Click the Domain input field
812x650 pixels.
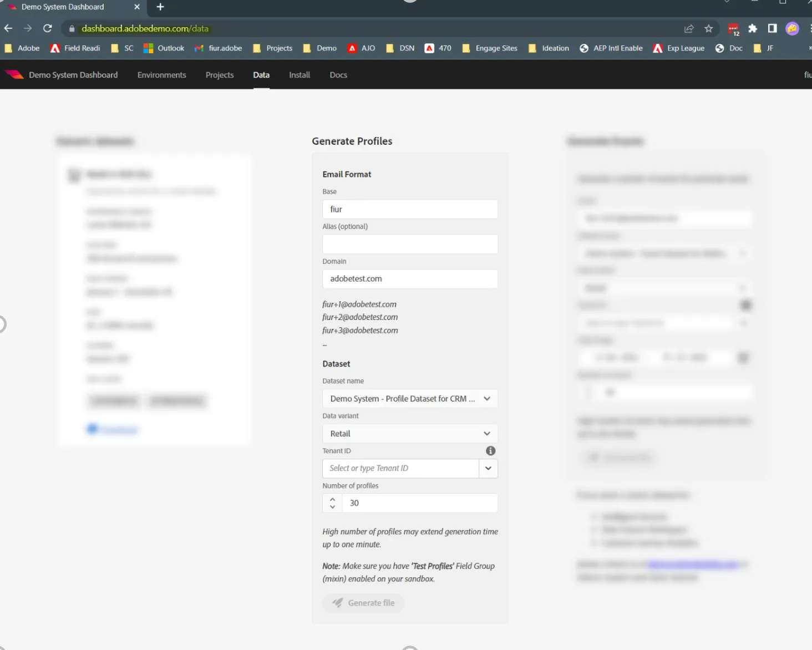410,279
